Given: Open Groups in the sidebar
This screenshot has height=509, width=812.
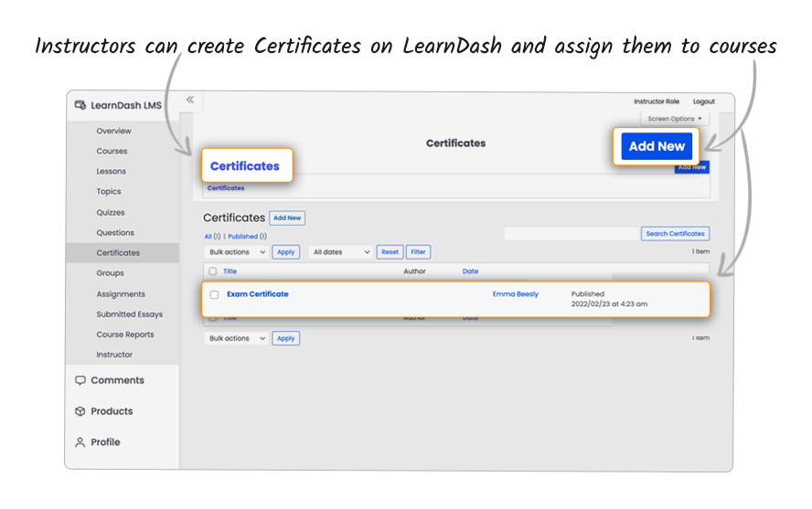Looking at the screenshot, I should [x=110, y=273].
